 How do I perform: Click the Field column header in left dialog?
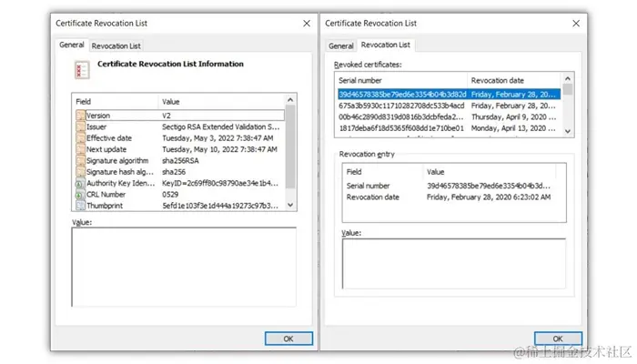pyautogui.click(x=115, y=102)
